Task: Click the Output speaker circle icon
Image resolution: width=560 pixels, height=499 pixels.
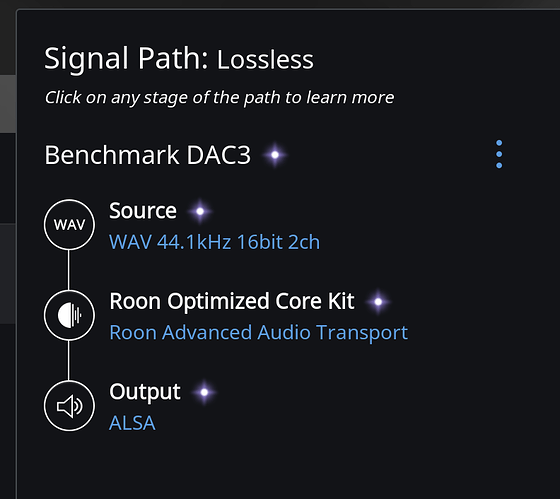Action: [x=69, y=406]
